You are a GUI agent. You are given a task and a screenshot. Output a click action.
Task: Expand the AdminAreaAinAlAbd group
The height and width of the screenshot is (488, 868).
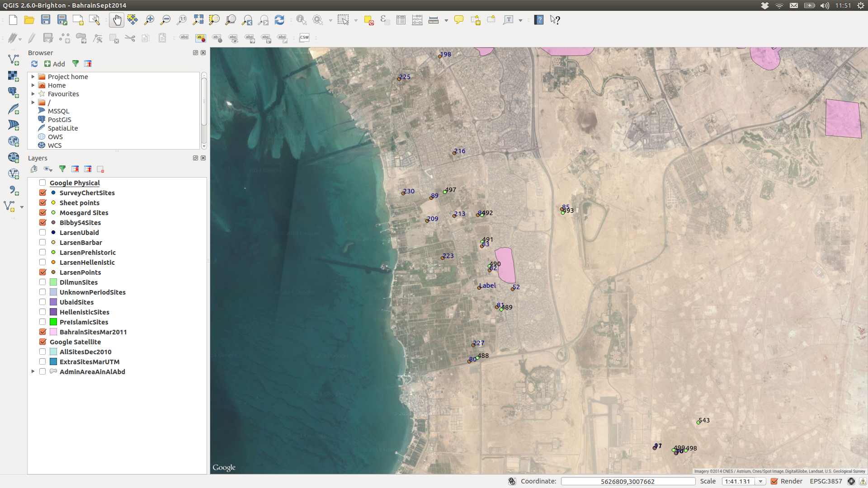point(33,371)
